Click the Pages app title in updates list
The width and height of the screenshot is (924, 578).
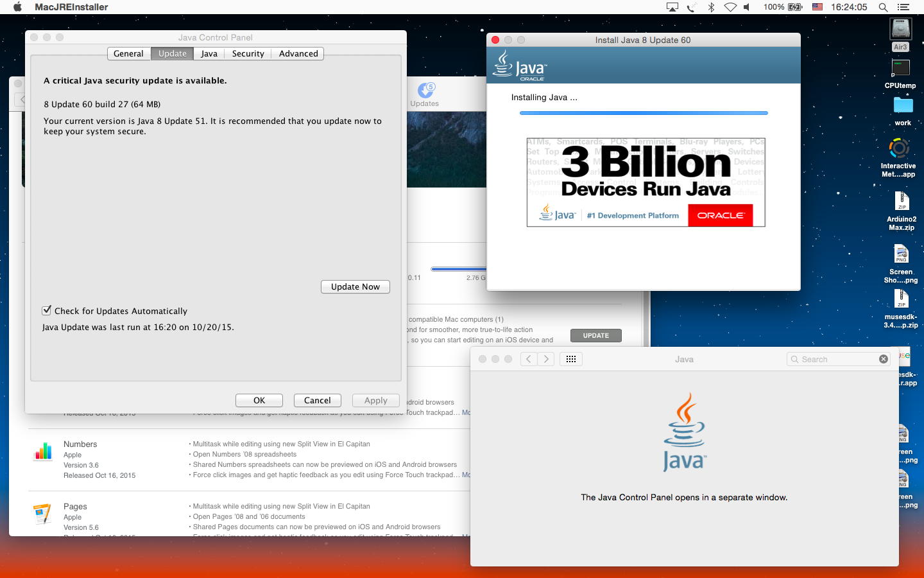[x=75, y=506]
